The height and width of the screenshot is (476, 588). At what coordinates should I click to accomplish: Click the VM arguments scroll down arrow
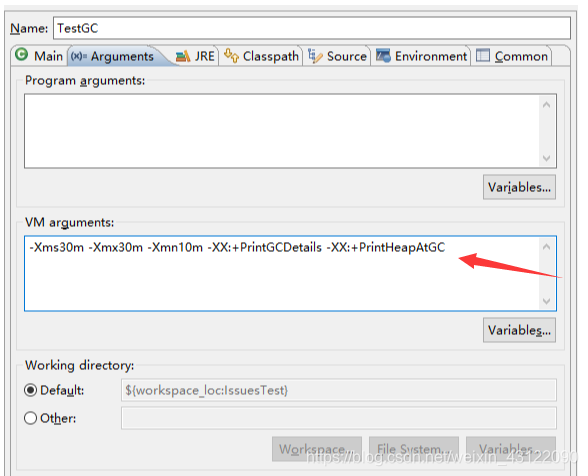(x=546, y=301)
